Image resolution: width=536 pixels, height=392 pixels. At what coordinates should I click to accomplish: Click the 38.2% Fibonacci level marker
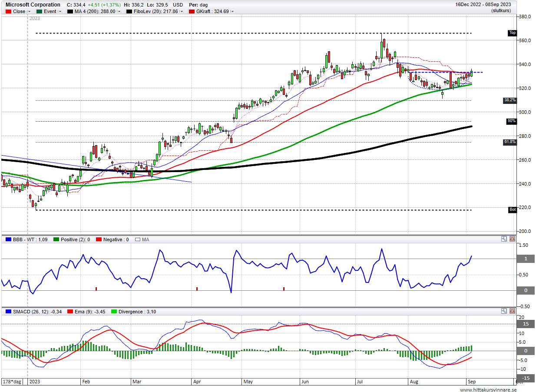coord(510,100)
